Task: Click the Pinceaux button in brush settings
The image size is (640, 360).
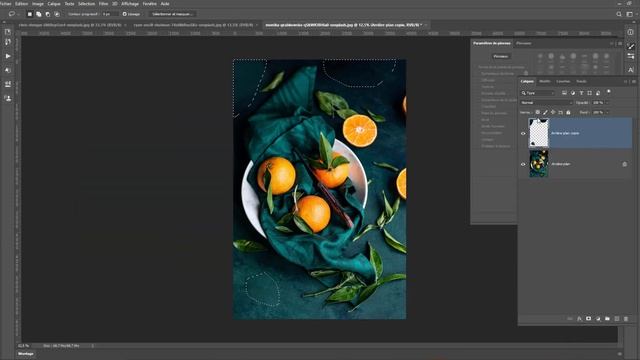Action: coord(501,56)
